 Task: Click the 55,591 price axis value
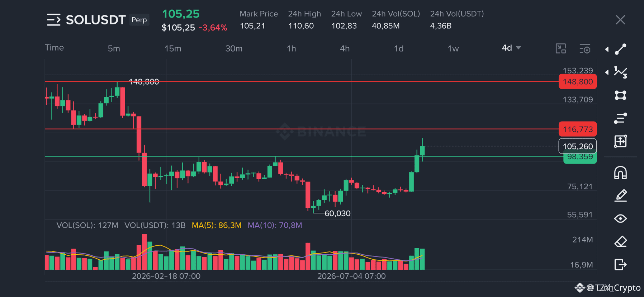click(x=580, y=215)
